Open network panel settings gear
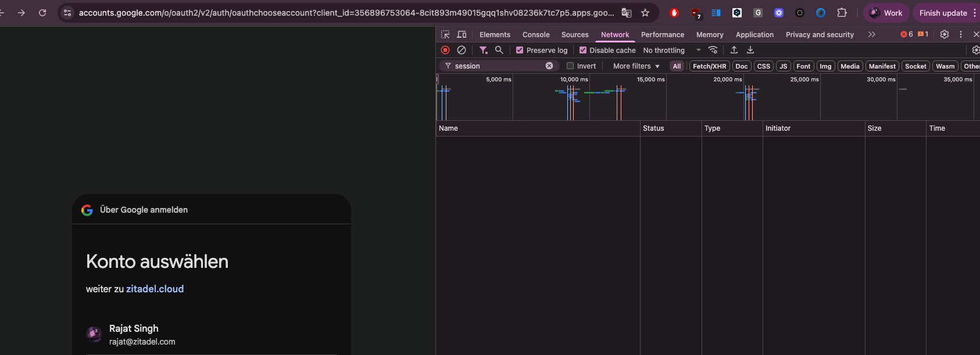The width and height of the screenshot is (980, 355). (x=975, y=50)
